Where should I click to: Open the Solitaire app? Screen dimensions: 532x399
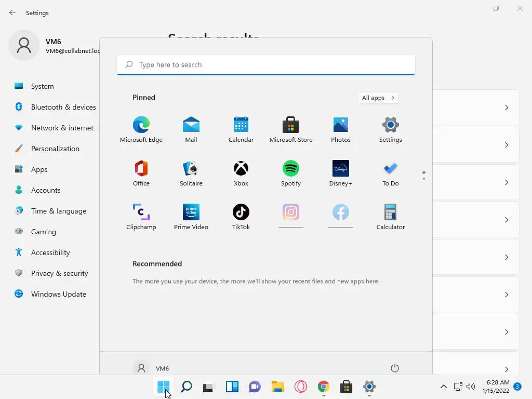click(x=191, y=174)
